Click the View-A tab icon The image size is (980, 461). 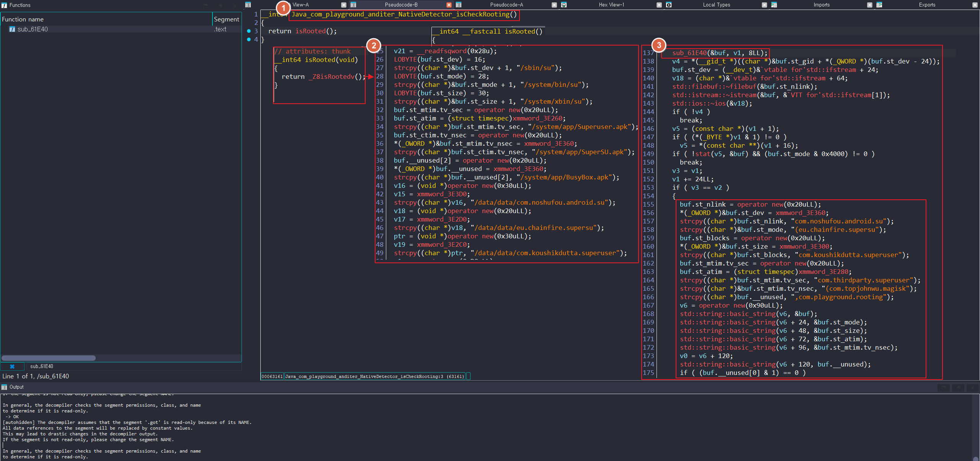click(x=248, y=5)
